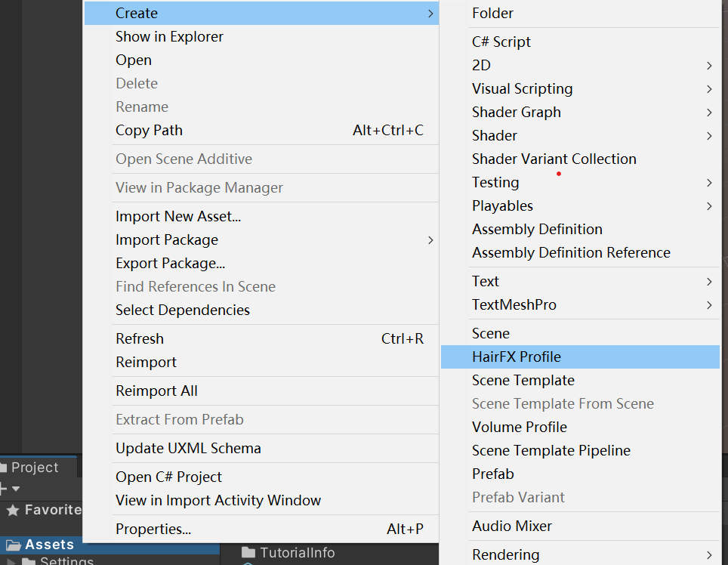Open the 2D creation submenu
This screenshot has width=728, height=565.
click(708, 66)
